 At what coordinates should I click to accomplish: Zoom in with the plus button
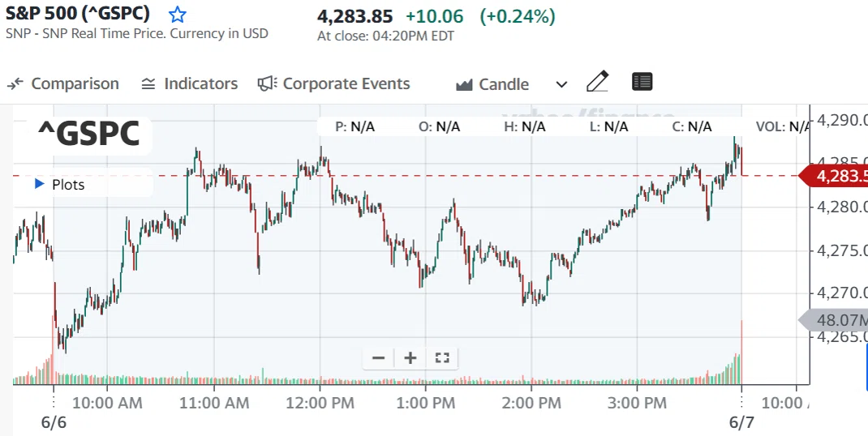coord(410,358)
